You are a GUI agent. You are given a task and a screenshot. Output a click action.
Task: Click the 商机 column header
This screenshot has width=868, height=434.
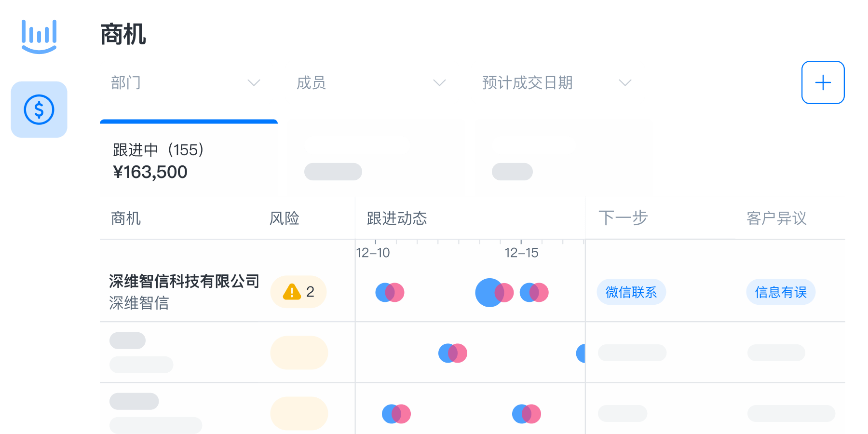(125, 218)
